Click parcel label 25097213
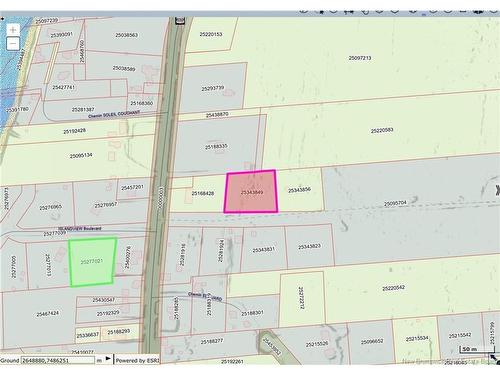Viewport: 500px width, 375px height. pos(360,58)
